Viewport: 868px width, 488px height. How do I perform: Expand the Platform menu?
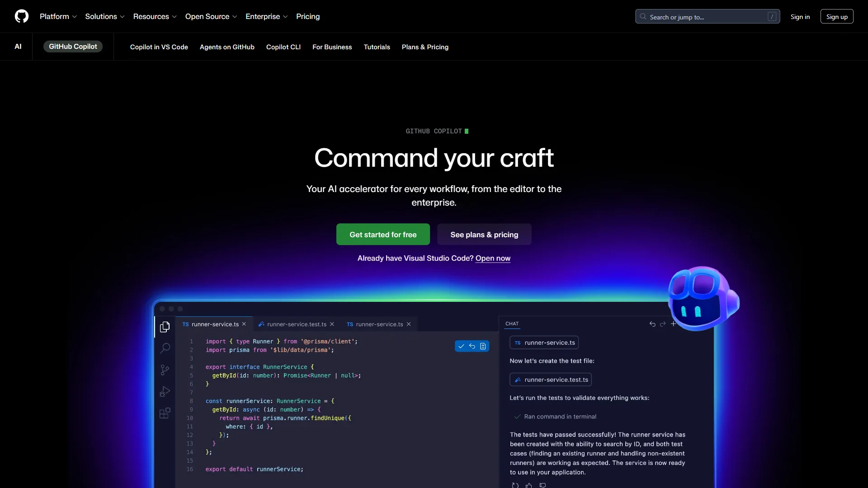tap(58, 17)
